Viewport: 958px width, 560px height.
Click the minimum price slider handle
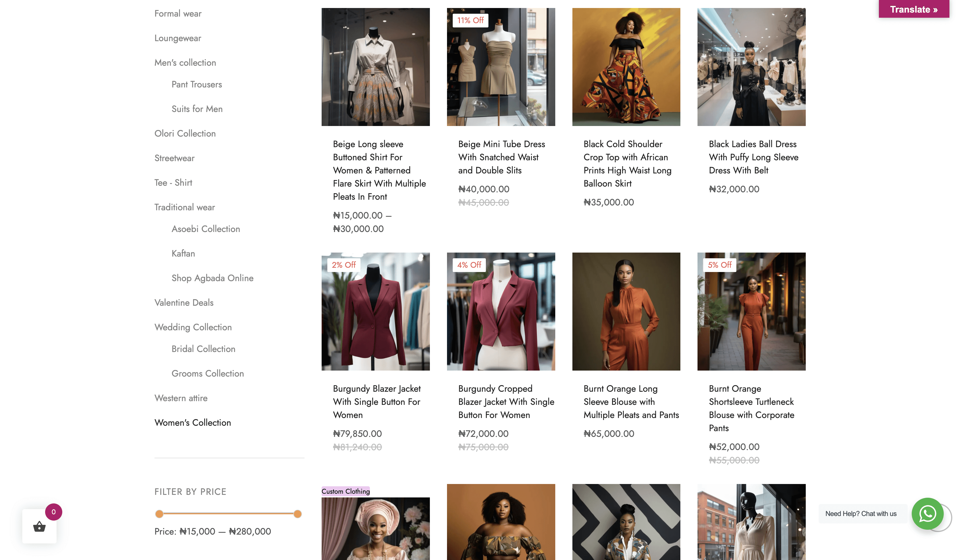coord(159,514)
